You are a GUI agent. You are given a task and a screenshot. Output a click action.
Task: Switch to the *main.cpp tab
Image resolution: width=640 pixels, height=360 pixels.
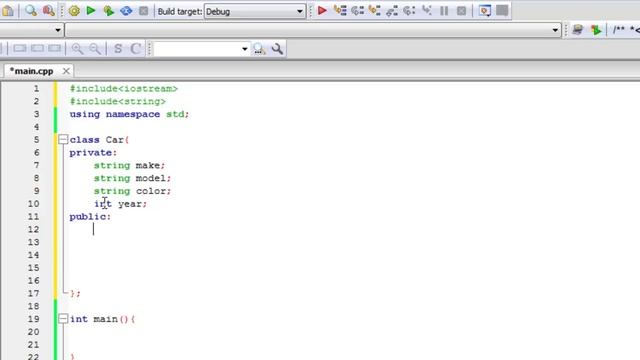(x=31, y=71)
